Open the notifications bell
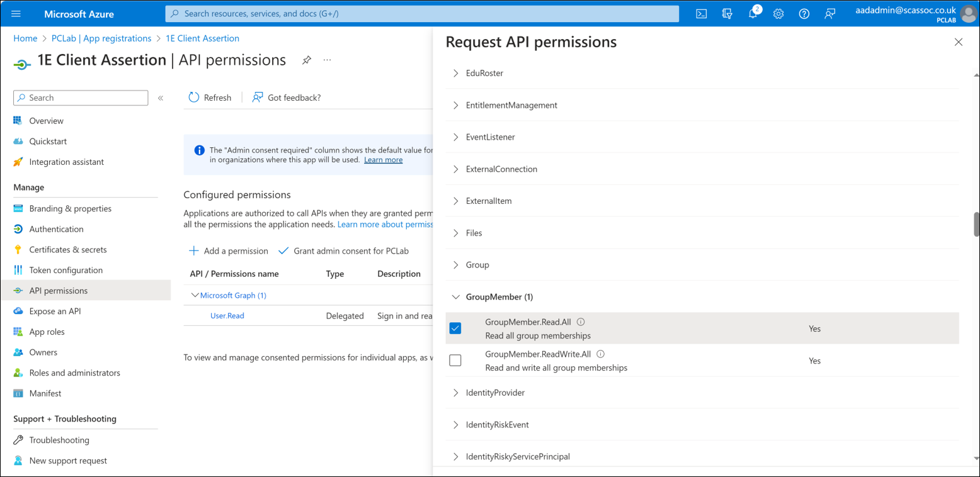This screenshot has width=980, height=477. 753,14
